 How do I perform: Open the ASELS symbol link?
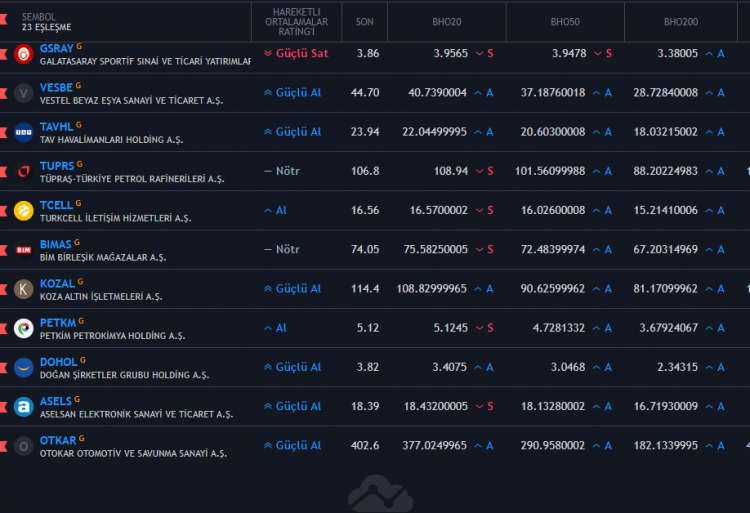tap(55, 401)
